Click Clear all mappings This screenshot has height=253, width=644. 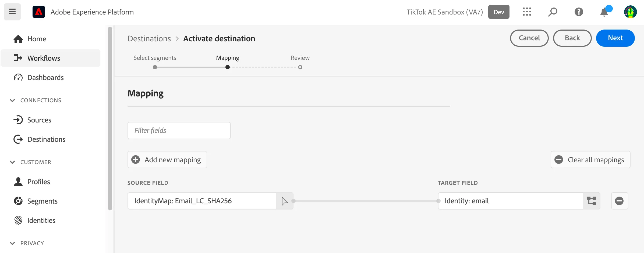[590, 160]
